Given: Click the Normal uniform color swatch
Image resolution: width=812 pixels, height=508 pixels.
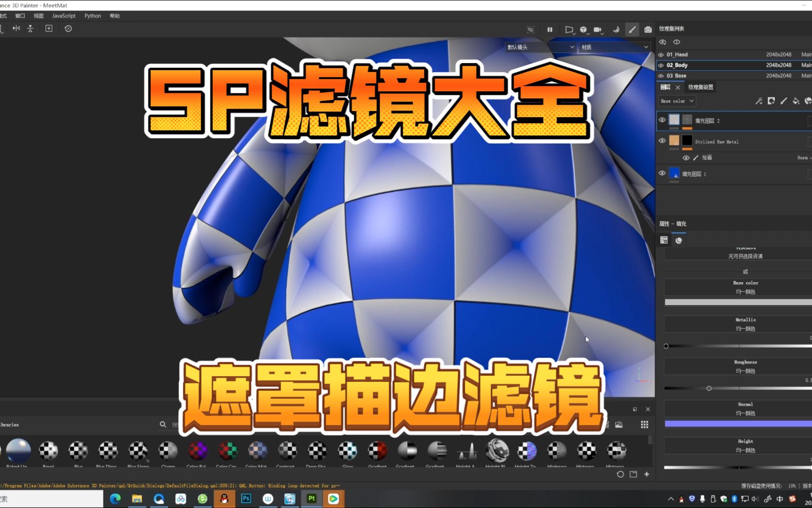Looking at the screenshot, I should click(738, 424).
